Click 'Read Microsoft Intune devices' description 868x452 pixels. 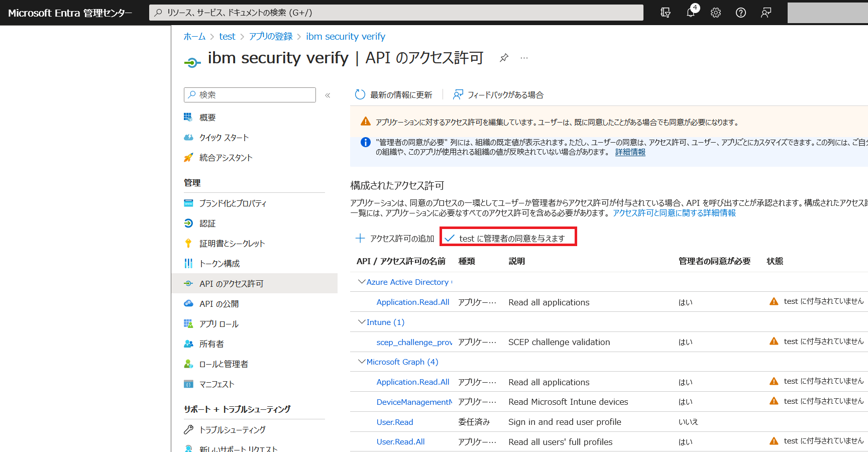568,402
